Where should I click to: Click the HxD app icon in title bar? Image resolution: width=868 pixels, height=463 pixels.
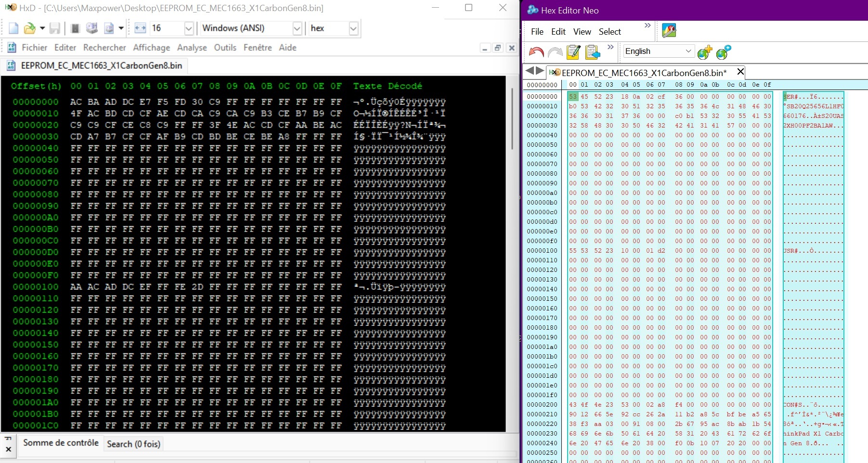pyautogui.click(x=10, y=8)
